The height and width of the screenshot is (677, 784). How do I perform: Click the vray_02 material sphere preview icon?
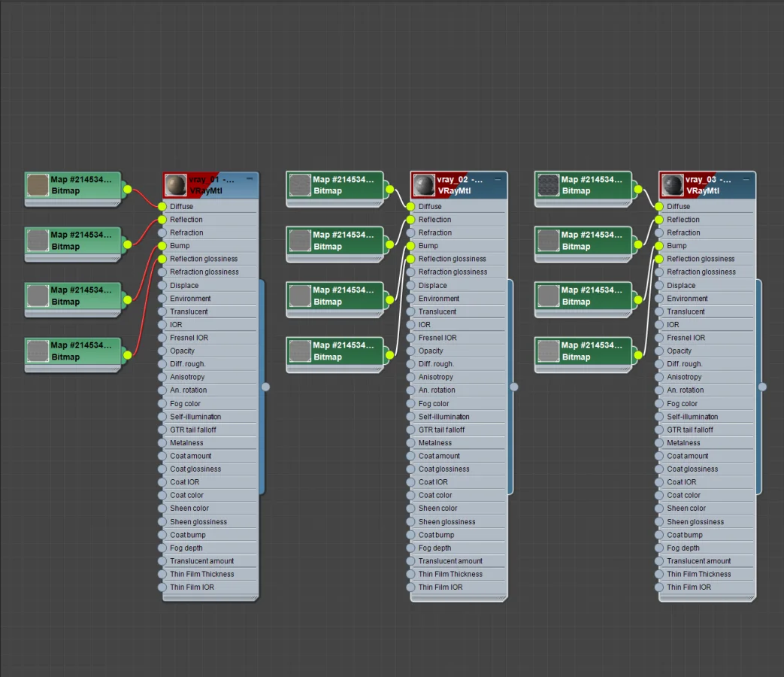pos(424,185)
